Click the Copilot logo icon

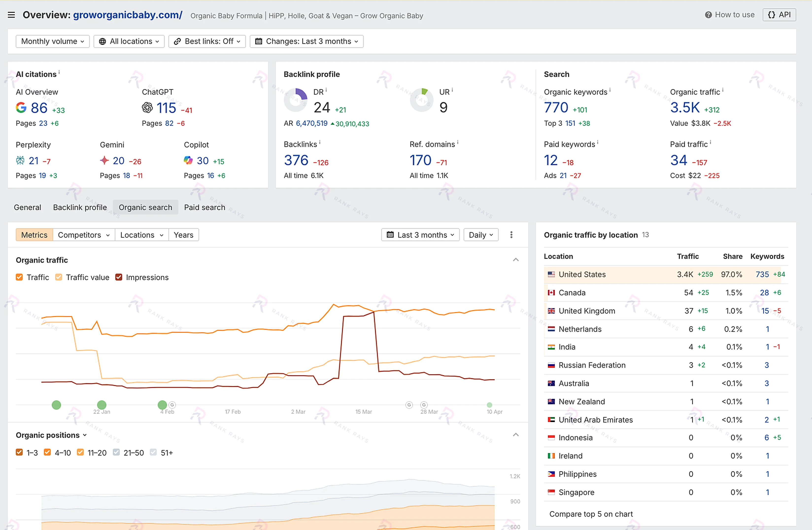click(x=188, y=160)
